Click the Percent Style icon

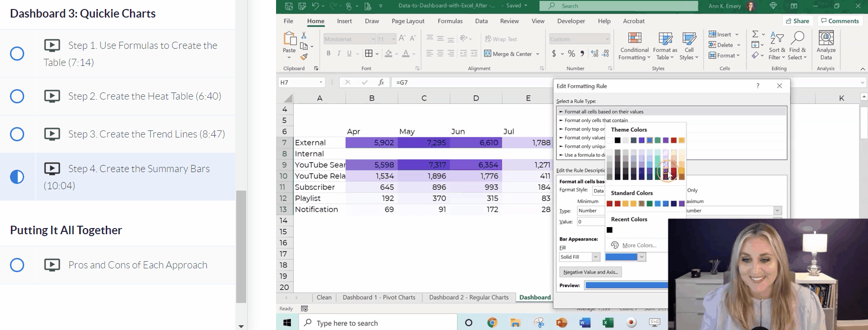572,54
